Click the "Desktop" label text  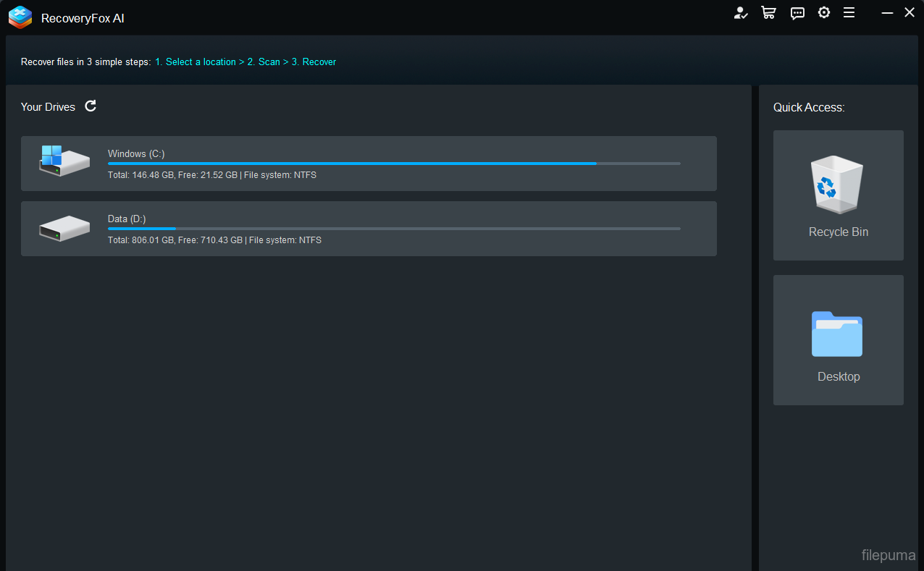[x=839, y=376]
